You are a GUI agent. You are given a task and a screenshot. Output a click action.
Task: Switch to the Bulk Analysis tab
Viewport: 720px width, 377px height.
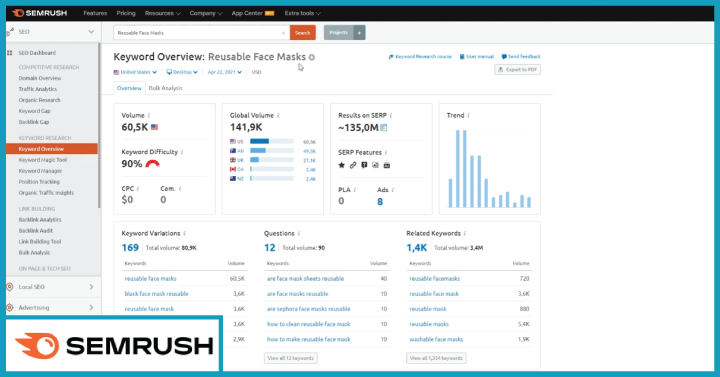(x=165, y=88)
